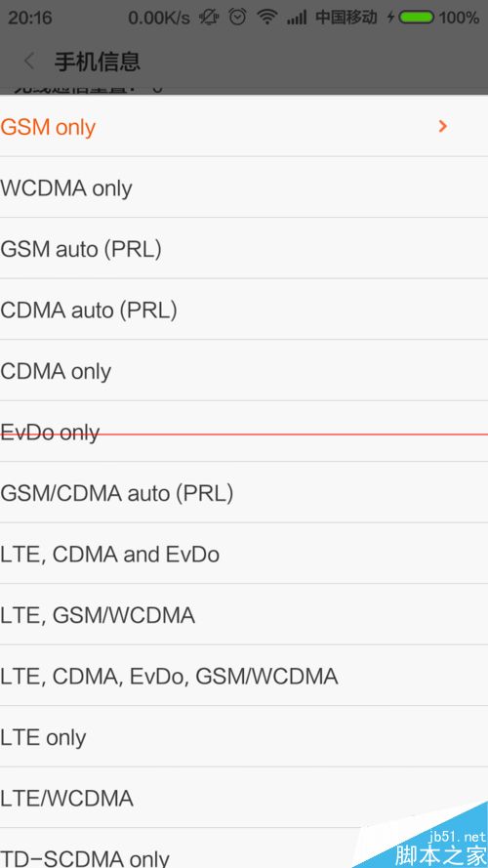Select LTE only network mode
This screenshot has width=488, height=868.
point(244,736)
